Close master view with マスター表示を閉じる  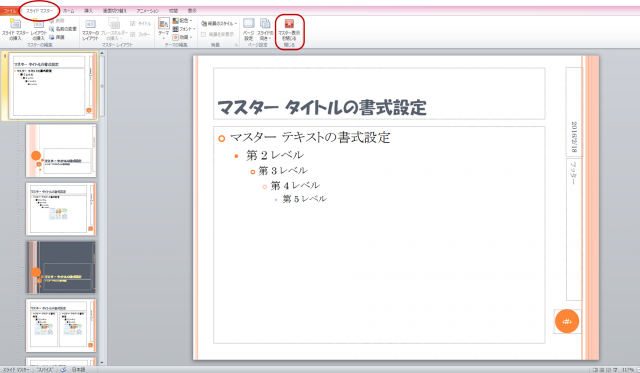point(289,29)
